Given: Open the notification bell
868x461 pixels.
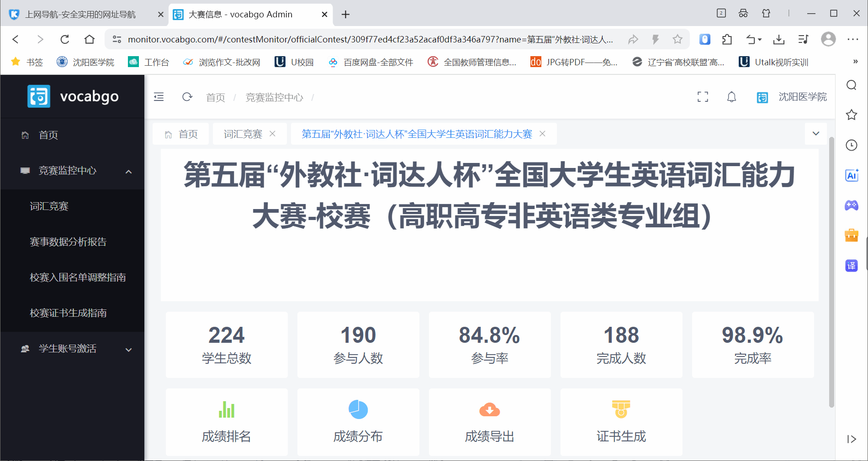Looking at the screenshot, I should (731, 97).
